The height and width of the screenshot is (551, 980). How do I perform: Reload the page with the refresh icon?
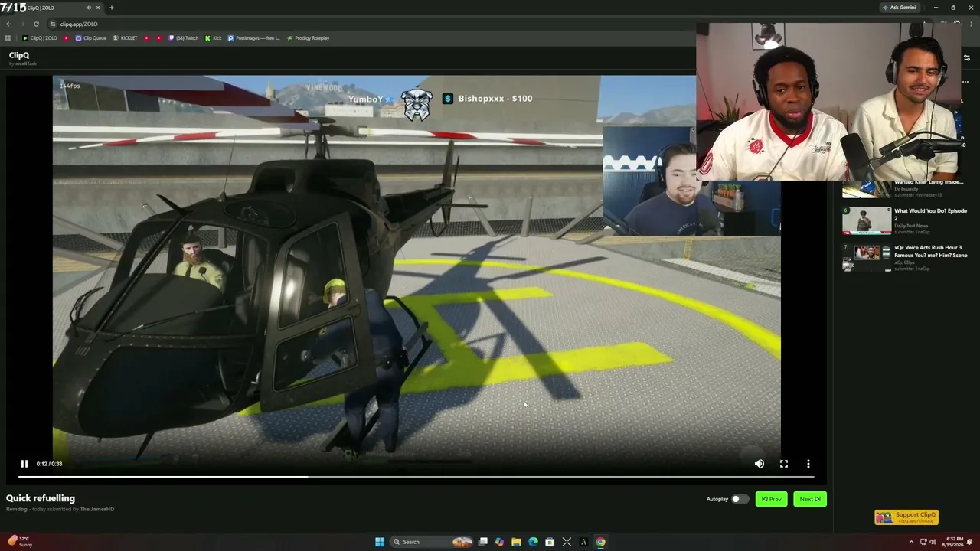click(x=36, y=24)
